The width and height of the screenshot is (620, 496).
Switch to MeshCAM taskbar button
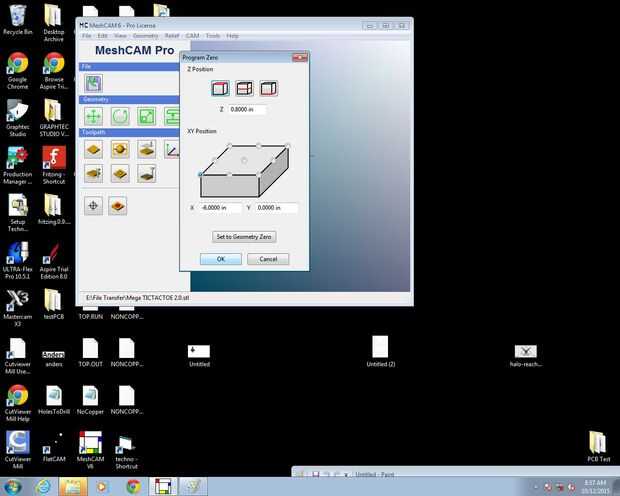click(163, 487)
